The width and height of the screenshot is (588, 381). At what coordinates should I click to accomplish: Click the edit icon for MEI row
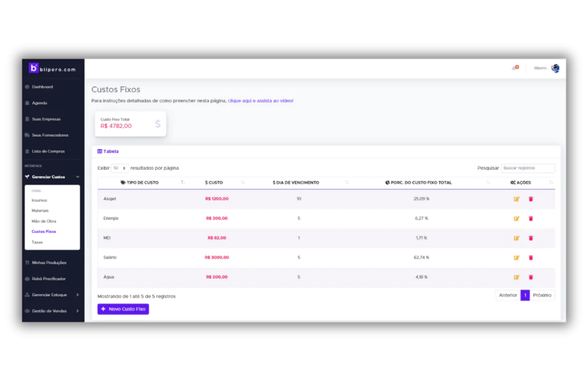516,238
